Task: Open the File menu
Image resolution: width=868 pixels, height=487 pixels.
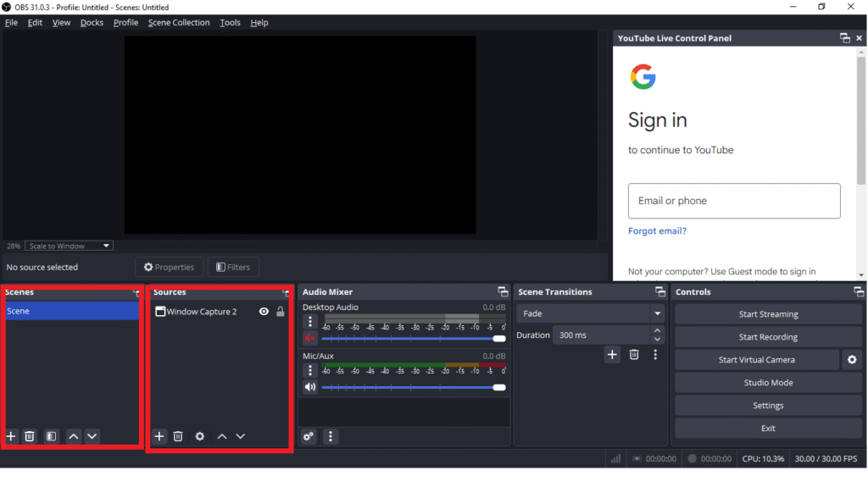Action: point(11,23)
